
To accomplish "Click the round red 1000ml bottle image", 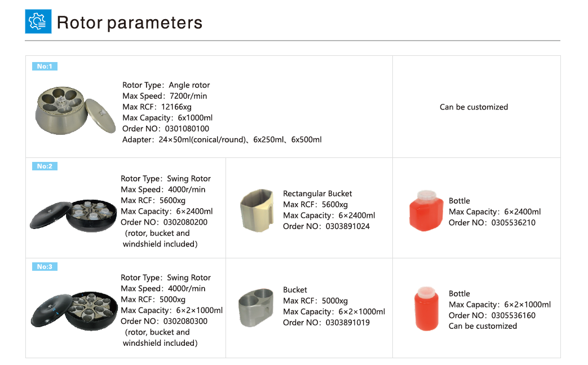I will (x=427, y=309).
